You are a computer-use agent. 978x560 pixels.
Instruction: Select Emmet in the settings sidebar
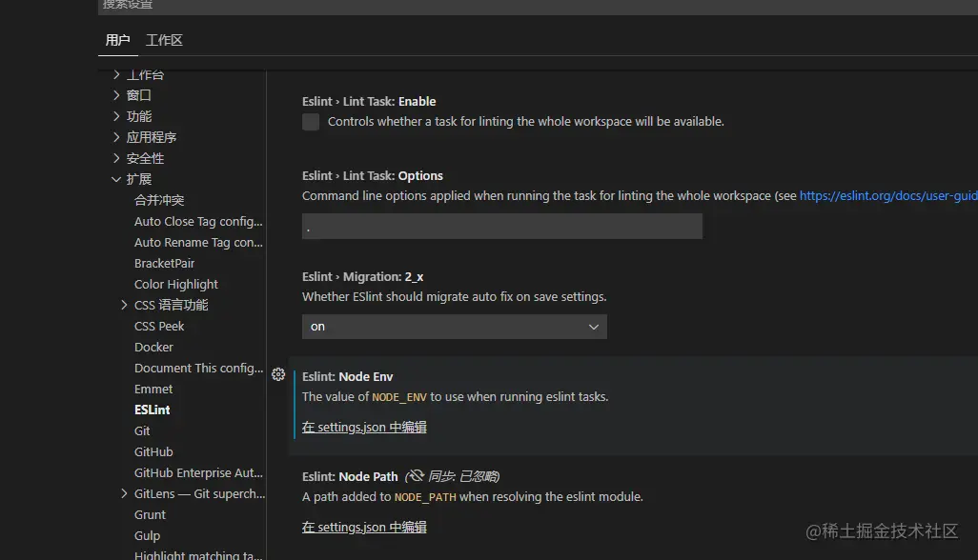pos(153,389)
